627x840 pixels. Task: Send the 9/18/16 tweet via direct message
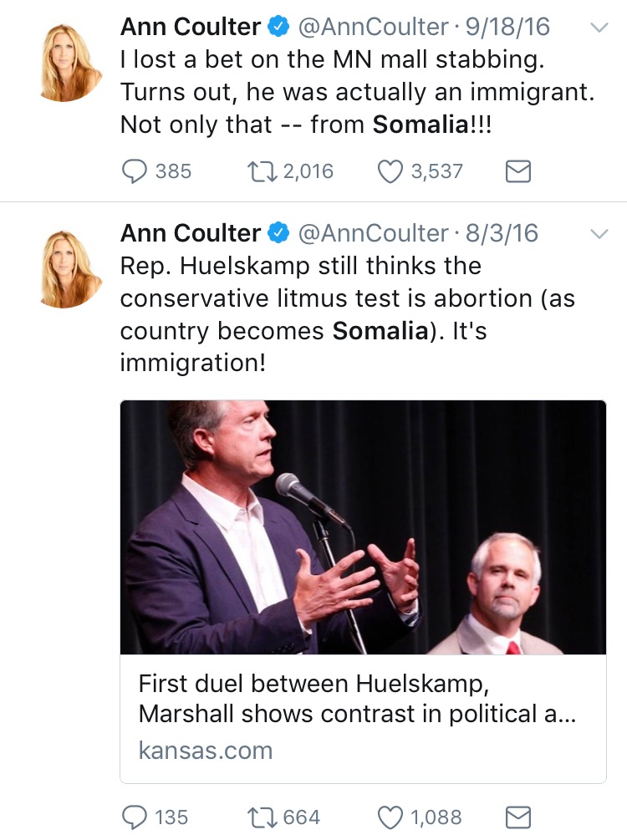518,172
